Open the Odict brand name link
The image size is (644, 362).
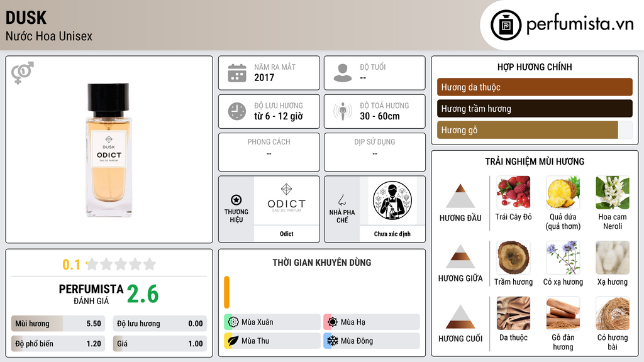point(287,234)
